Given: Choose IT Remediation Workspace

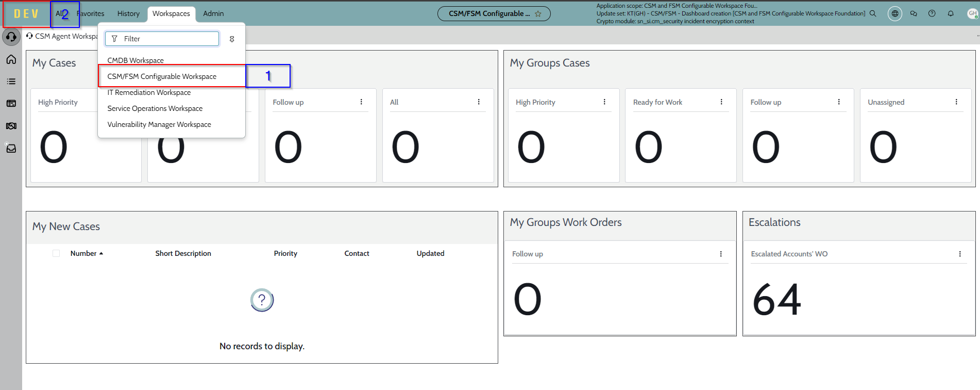Looking at the screenshot, I should pos(149,92).
